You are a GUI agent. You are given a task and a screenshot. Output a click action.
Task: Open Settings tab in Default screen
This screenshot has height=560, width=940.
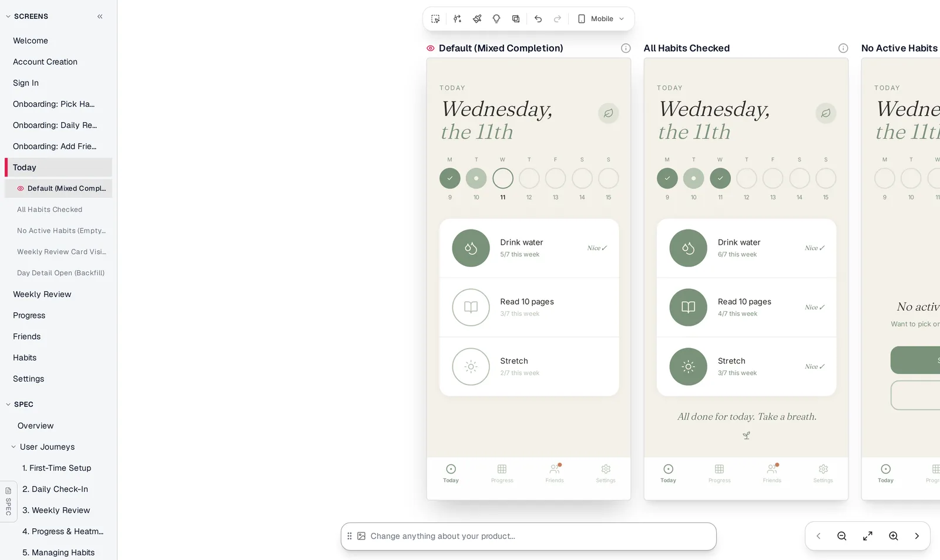click(606, 473)
